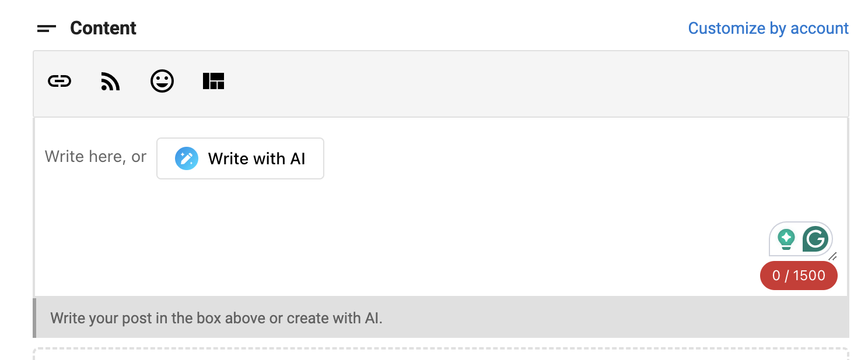Click the dark left edge of hint bar
The height and width of the screenshot is (360, 868).
coord(34,318)
